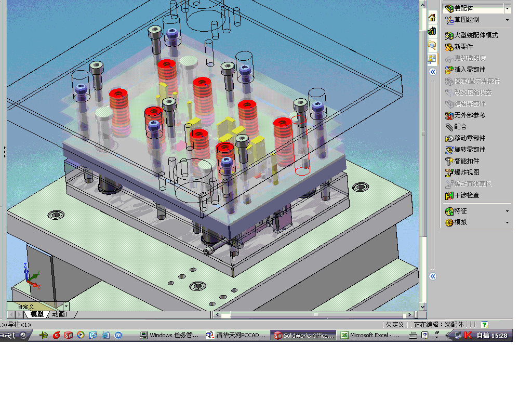Click the greyed 爆炸直线草图 tool
Image resolution: width=532 pixels, height=399 pixels.
(x=468, y=184)
